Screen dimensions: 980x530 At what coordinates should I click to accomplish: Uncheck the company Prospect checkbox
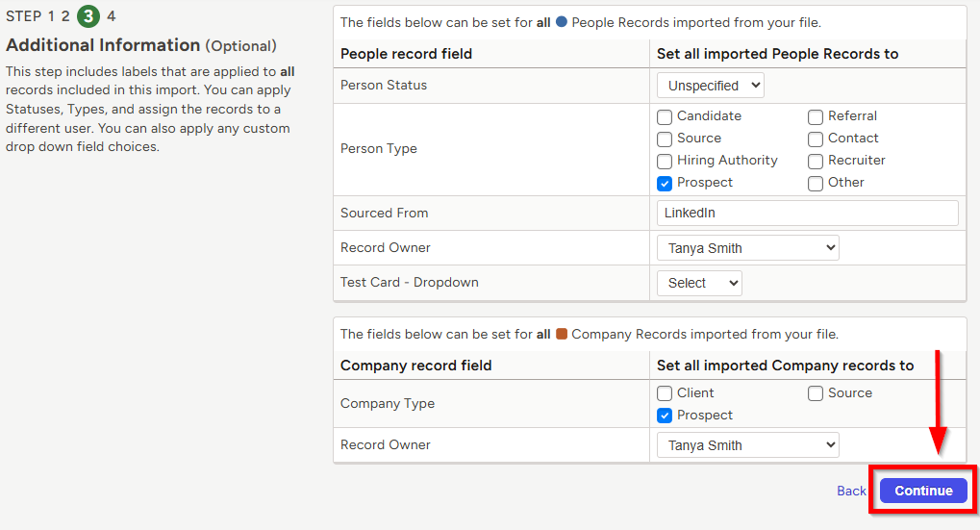[x=665, y=416]
